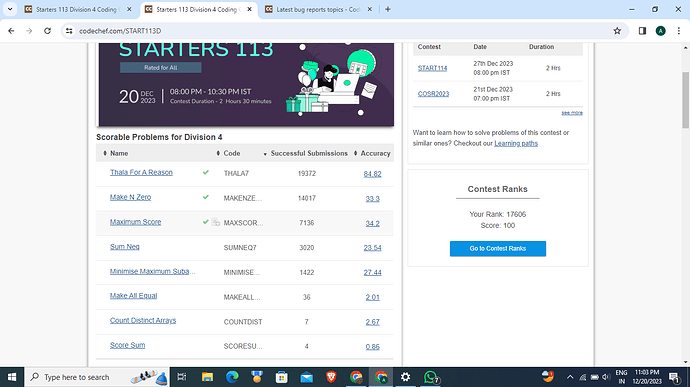Sort by Successful Submissions column
This screenshot has height=387, width=690.
(305, 153)
